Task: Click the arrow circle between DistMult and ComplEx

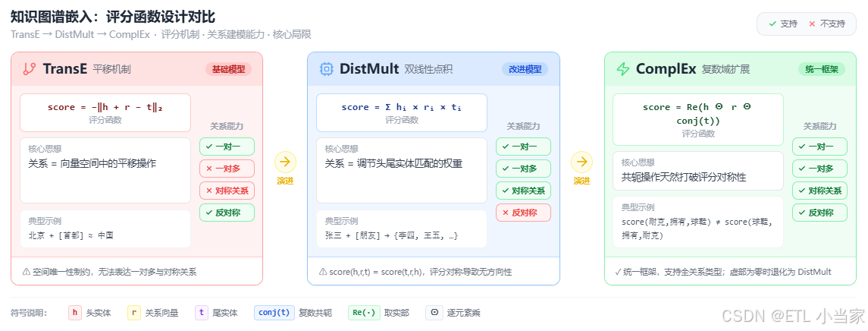Action: (x=581, y=162)
